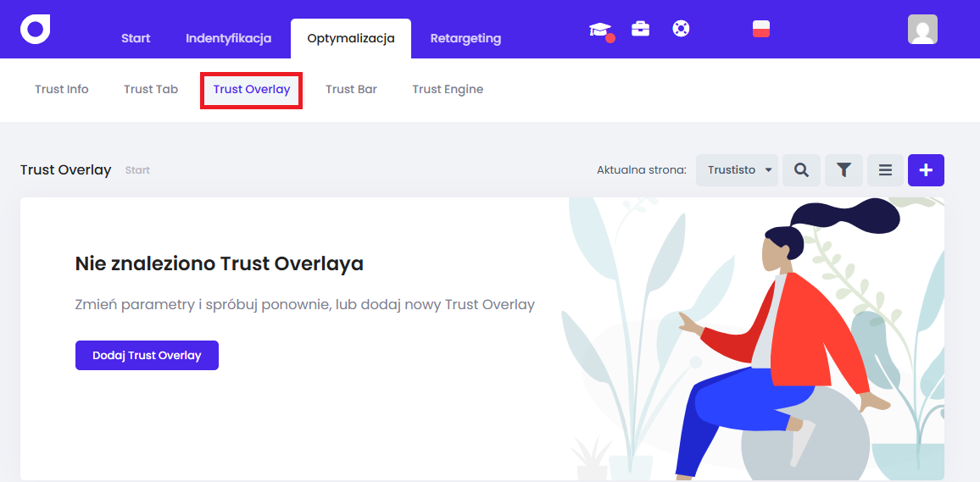Viewport: 980px width, 482px height.
Task: Go to Trust Engine submenu item
Action: [448, 89]
